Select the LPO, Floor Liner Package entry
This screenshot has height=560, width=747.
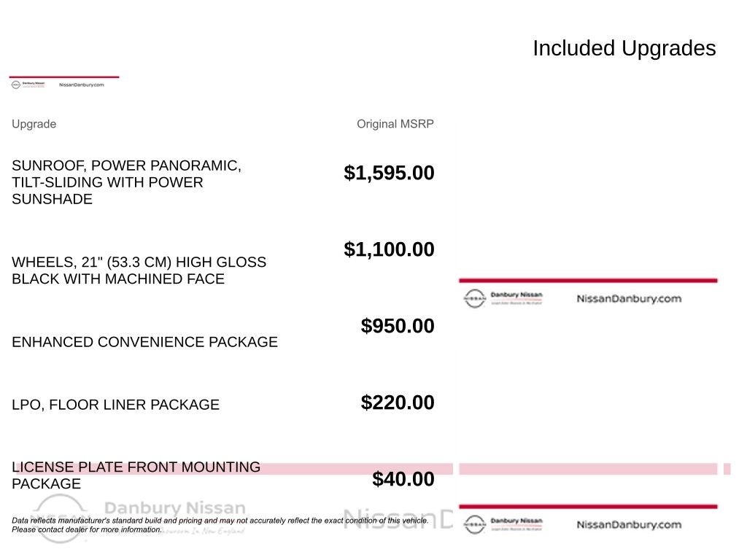pos(116,405)
